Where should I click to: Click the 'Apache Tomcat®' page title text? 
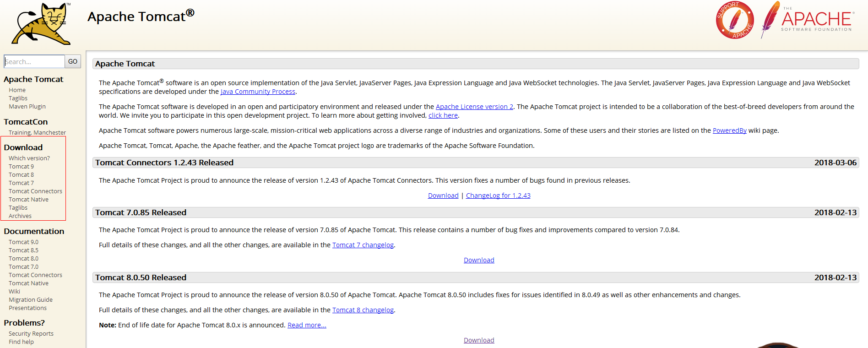(141, 16)
